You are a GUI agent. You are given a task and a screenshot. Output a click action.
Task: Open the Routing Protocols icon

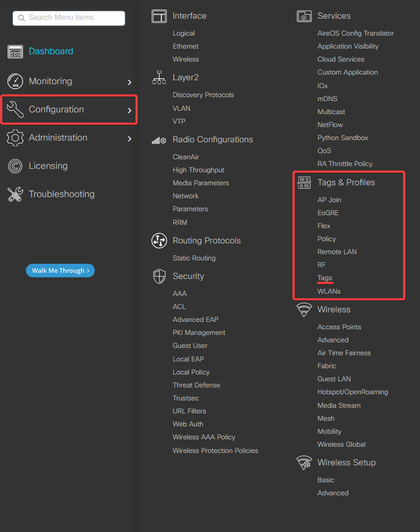pyautogui.click(x=159, y=240)
